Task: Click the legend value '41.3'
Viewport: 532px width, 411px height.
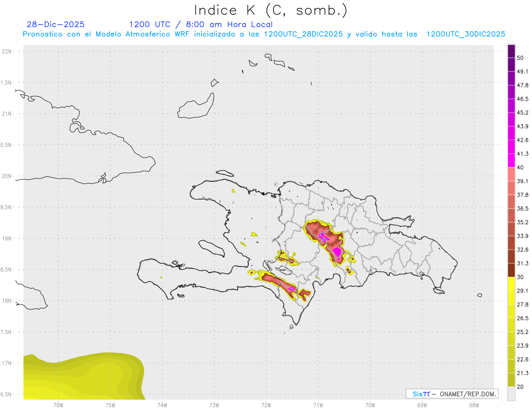Action: pos(523,154)
